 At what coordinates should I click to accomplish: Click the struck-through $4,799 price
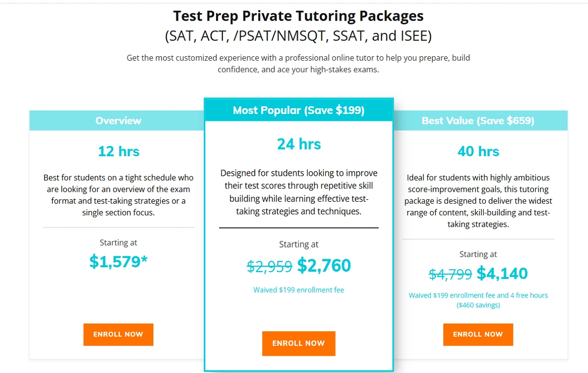[x=450, y=274]
